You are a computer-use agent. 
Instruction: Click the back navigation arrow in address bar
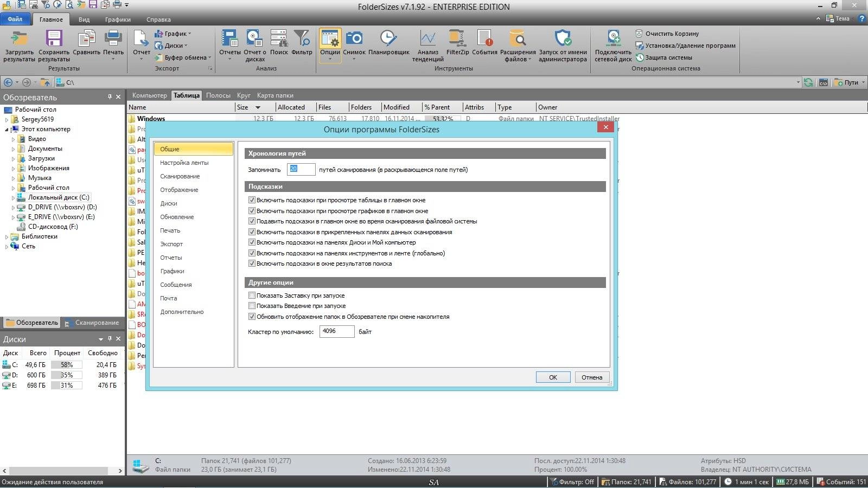coord(8,82)
